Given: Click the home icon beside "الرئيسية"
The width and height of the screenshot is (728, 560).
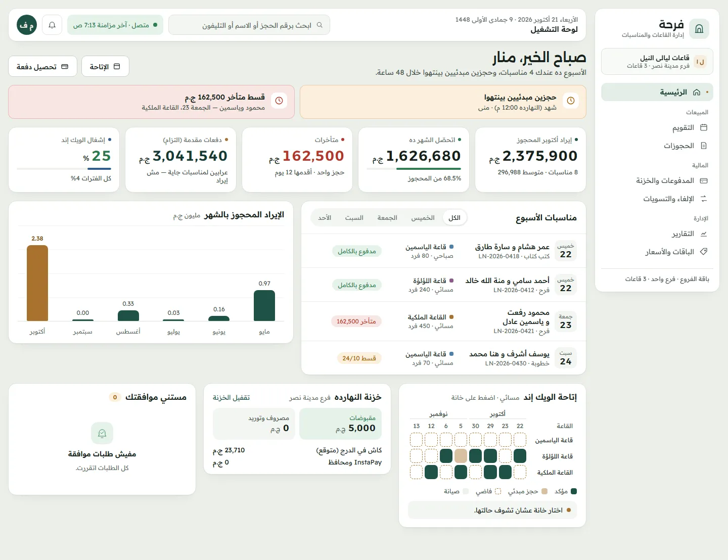Looking at the screenshot, I should click(x=697, y=92).
